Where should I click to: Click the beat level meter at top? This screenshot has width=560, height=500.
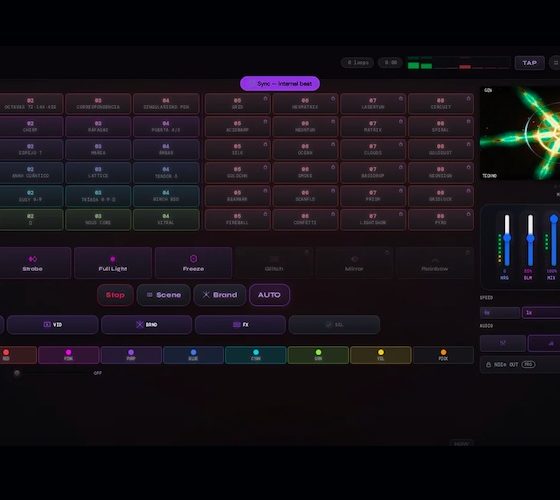[x=459, y=63]
